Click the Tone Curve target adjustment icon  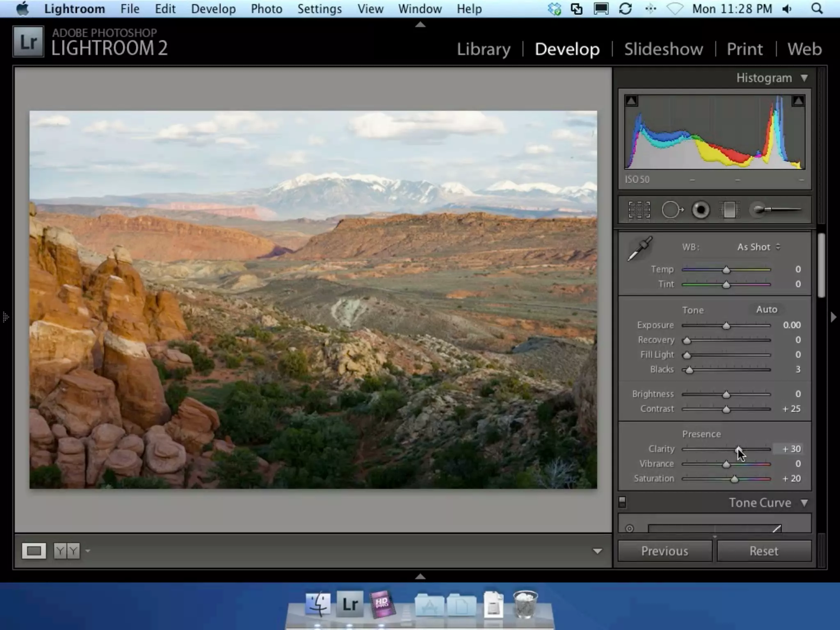(630, 528)
